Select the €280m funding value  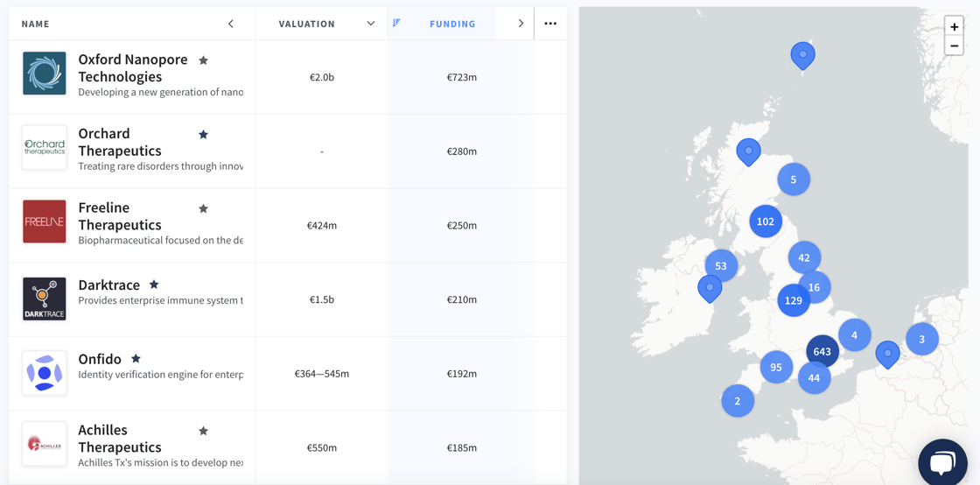click(462, 151)
